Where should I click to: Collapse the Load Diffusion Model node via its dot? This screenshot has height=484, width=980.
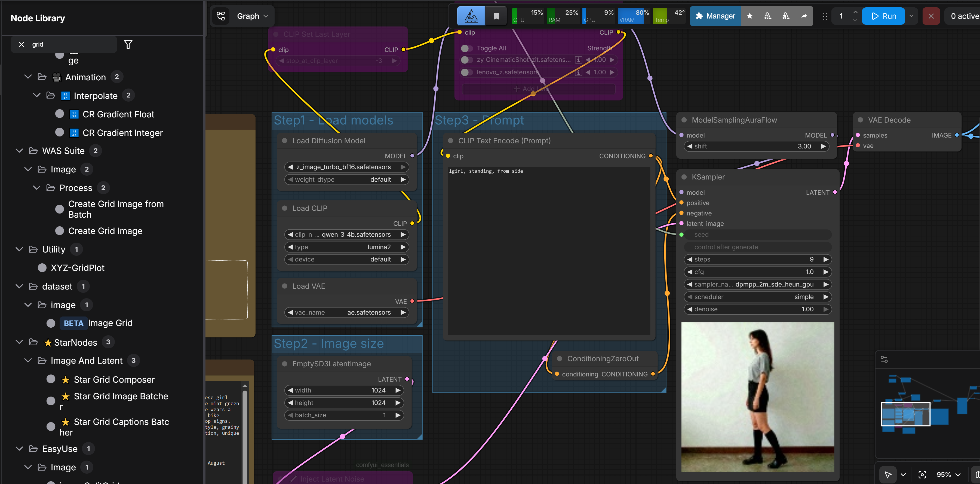pos(284,141)
